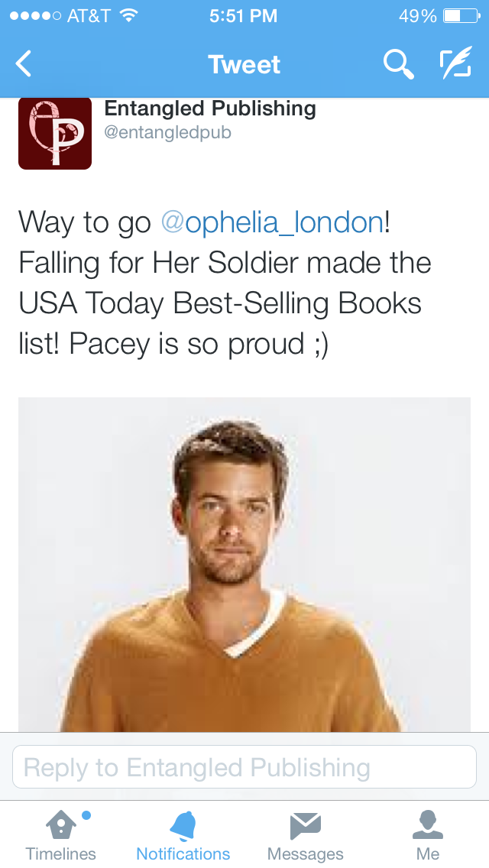Image resolution: width=489 pixels, height=868 pixels.
Task: Focus the Reply to Entangled Publishing field
Action: pos(244,767)
